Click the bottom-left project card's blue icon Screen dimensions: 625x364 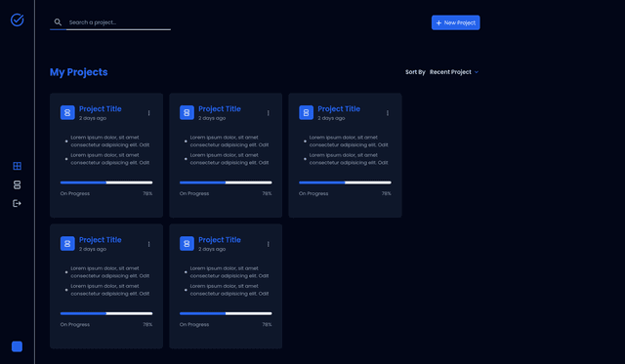click(x=67, y=243)
